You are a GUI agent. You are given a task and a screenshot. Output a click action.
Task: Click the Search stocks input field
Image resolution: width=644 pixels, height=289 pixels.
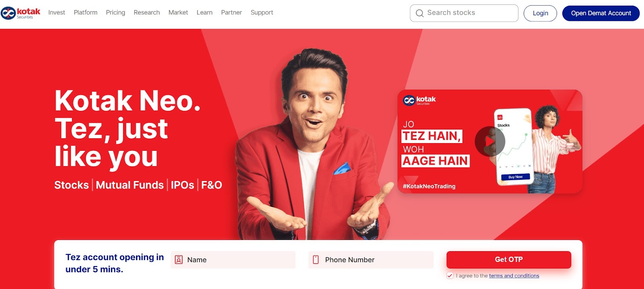pos(464,13)
